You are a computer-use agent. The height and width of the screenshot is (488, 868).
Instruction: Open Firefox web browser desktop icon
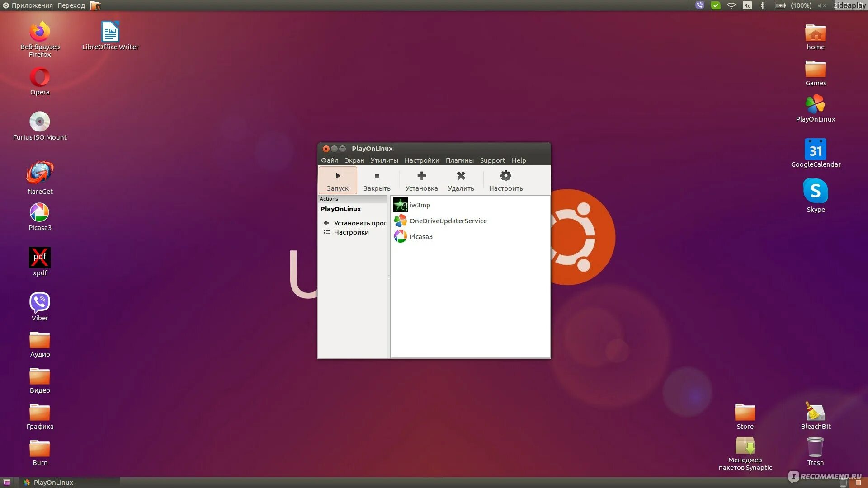[40, 39]
